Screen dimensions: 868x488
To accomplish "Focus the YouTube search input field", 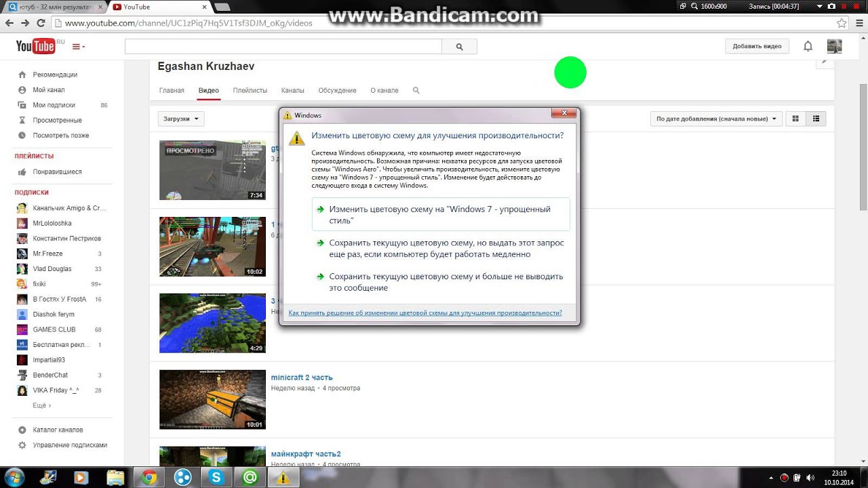I will tap(283, 47).
